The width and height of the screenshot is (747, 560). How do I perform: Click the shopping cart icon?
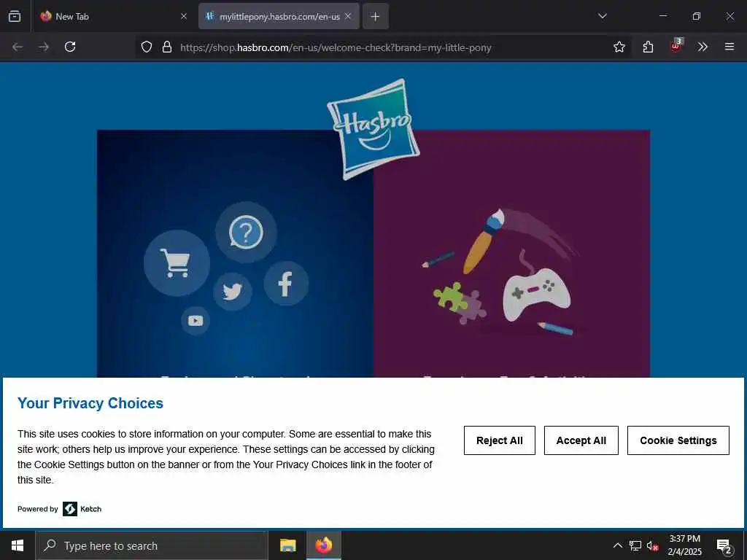coord(177,262)
